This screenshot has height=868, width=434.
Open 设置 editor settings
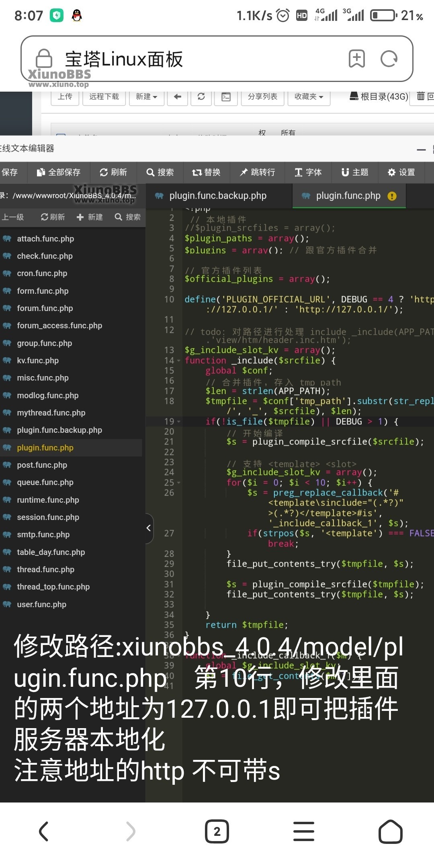pyautogui.click(x=401, y=172)
